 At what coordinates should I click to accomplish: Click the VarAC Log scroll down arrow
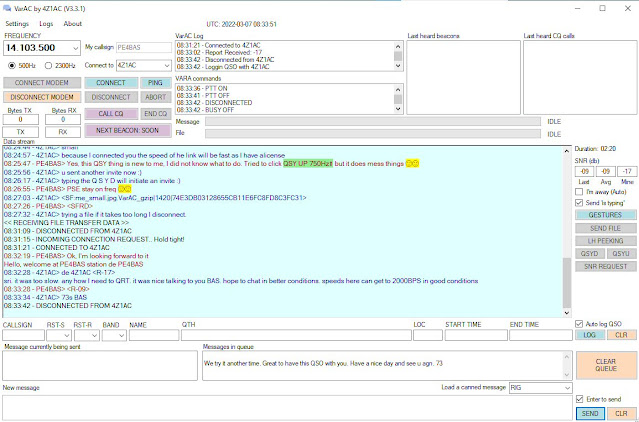point(398,66)
